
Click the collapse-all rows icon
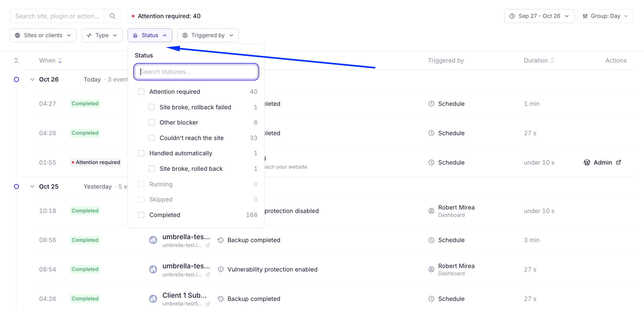(16, 60)
